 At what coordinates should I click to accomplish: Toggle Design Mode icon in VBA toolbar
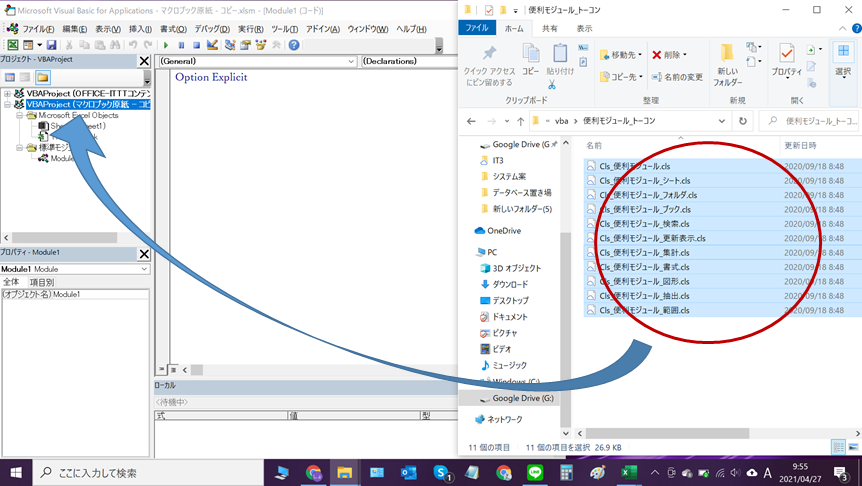pyautogui.click(x=212, y=45)
